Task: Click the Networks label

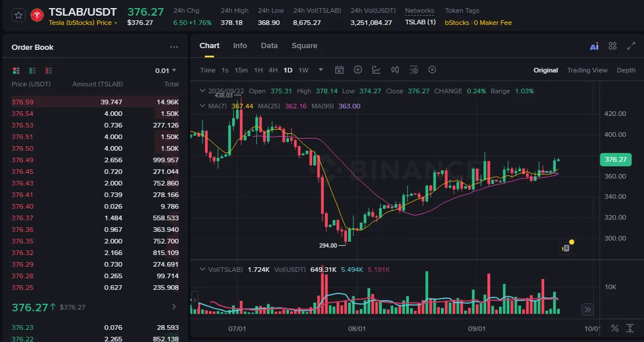Action: click(x=419, y=10)
